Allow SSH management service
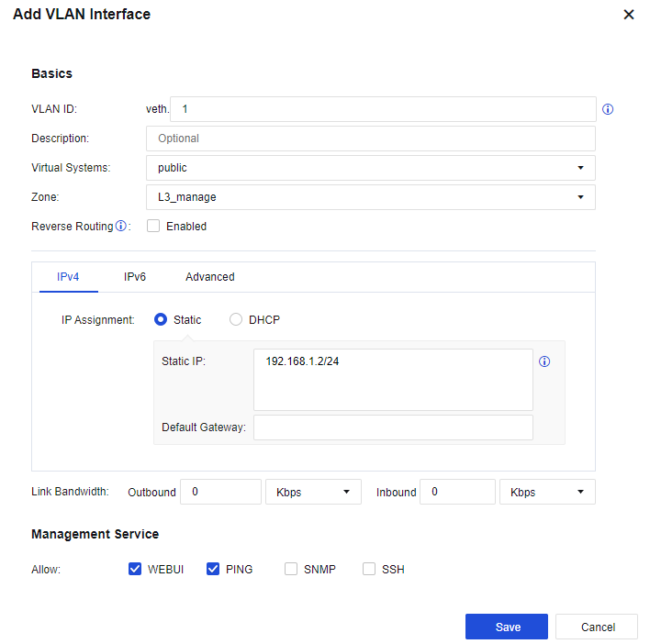Image resolution: width=650 pixels, height=644 pixels. click(x=369, y=569)
